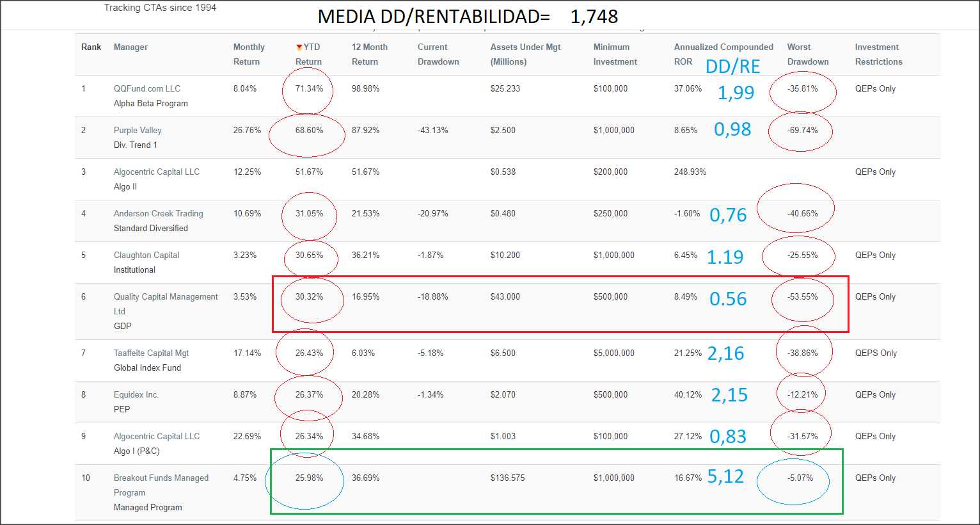
Task: Click the 25.98% YTD return value
Action: coord(309,478)
